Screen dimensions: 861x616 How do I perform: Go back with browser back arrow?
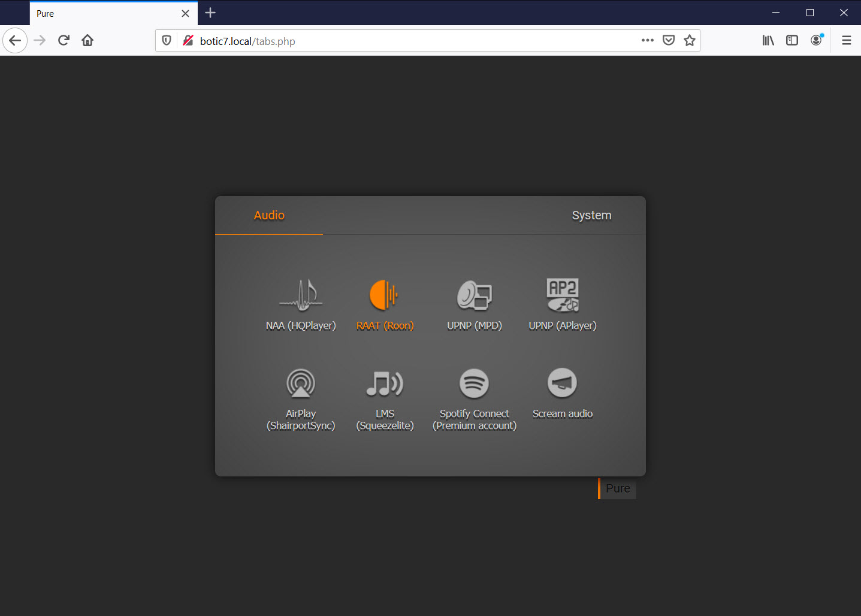pyautogui.click(x=15, y=40)
